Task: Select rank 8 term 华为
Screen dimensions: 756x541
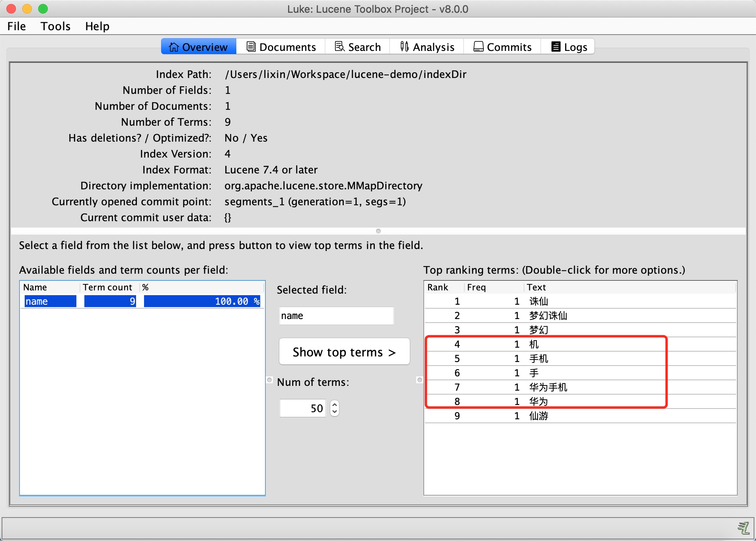Action: [x=580, y=401]
